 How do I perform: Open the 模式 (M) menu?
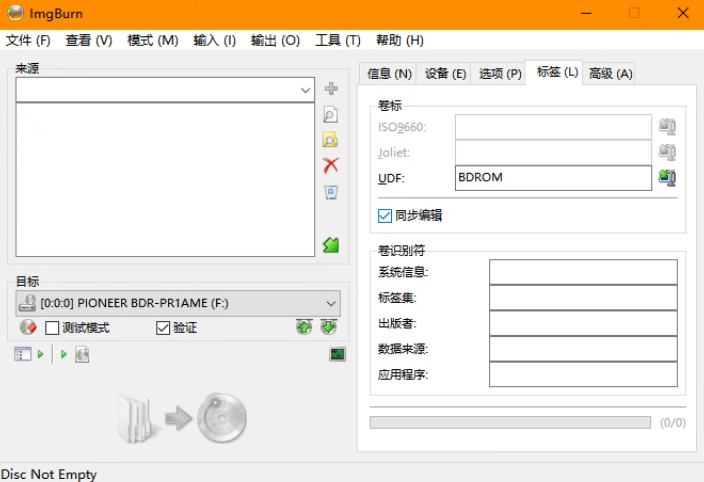153,40
